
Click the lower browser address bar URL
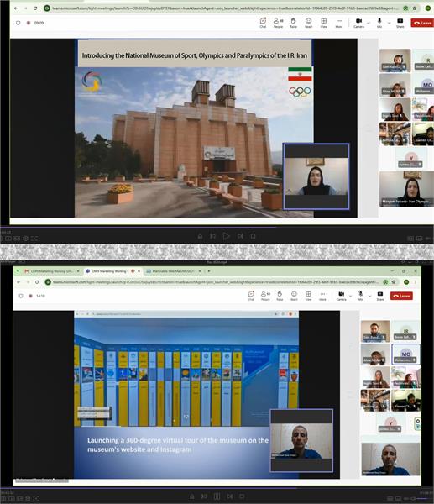[215, 282]
